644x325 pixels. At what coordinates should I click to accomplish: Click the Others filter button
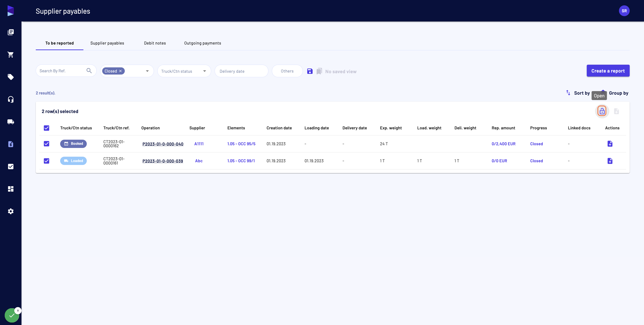tap(287, 71)
